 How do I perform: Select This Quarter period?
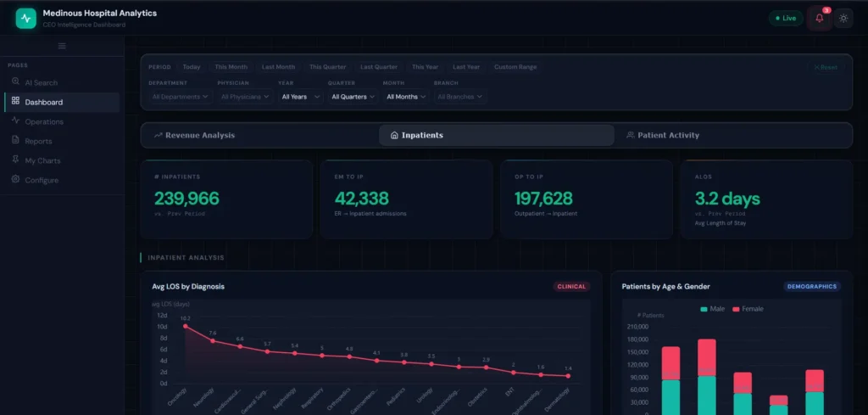328,66
